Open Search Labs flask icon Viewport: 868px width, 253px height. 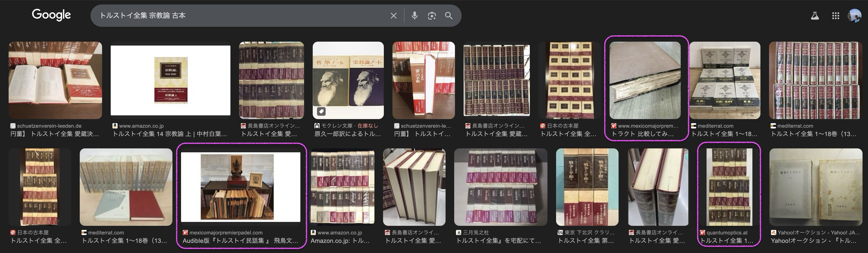click(815, 15)
